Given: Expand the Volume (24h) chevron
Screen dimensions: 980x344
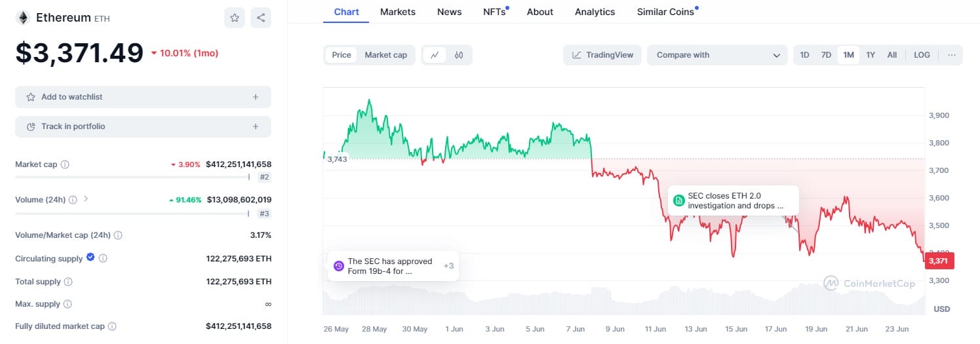Looking at the screenshot, I should tap(86, 199).
